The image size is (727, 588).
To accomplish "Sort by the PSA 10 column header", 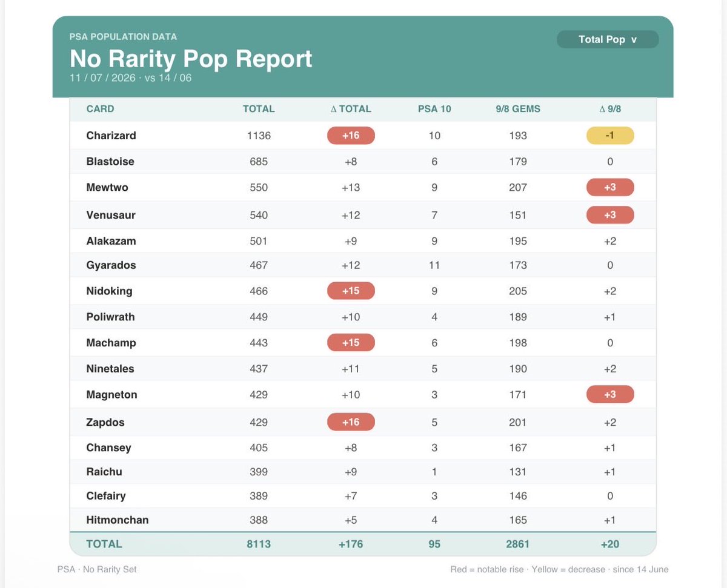I will tap(434, 109).
